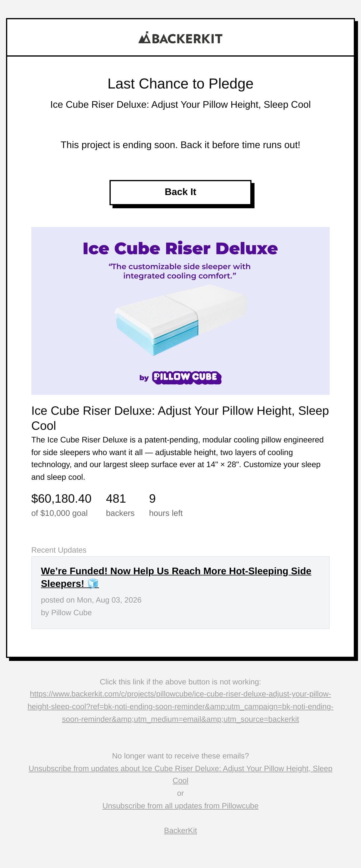361x868 pixels.
Task: Click the Recent Updates section label
Action: point(59,550)
